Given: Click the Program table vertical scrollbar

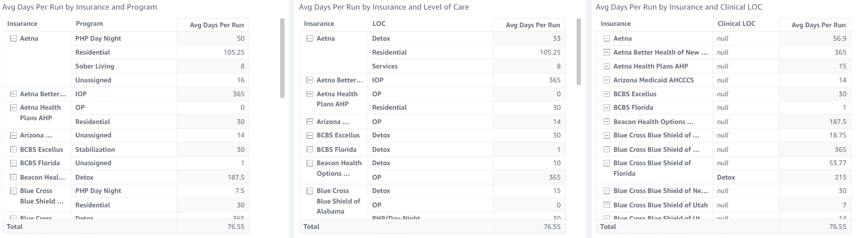Looking at the screenshot, I should click(x=282, y=57).
